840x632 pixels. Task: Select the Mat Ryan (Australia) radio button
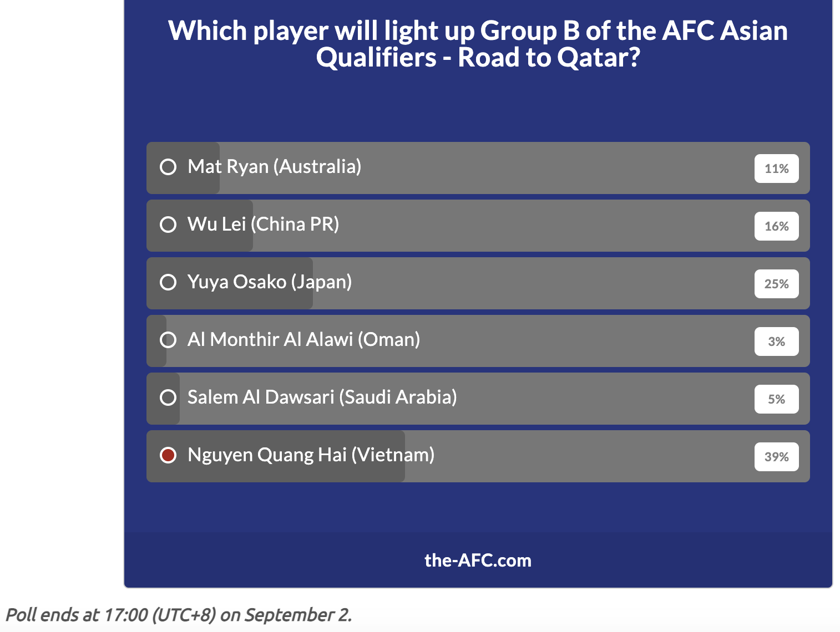click(x=168, y=167)
